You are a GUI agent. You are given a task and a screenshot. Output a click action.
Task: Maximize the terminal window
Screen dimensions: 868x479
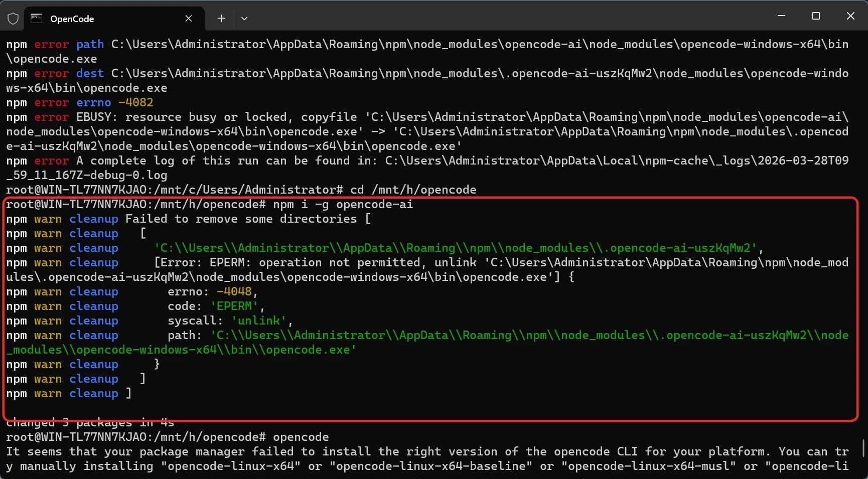pos(816,16)
